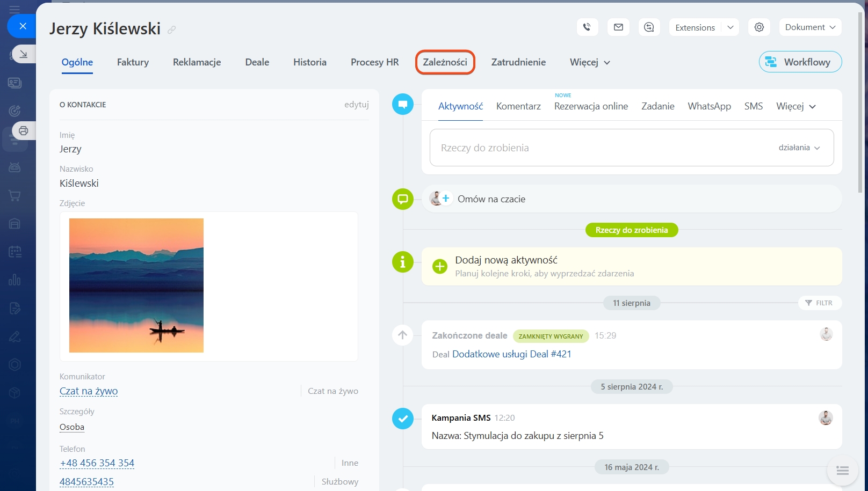Click the email envelope icon
868x491 pixels.
coord(618,27)
